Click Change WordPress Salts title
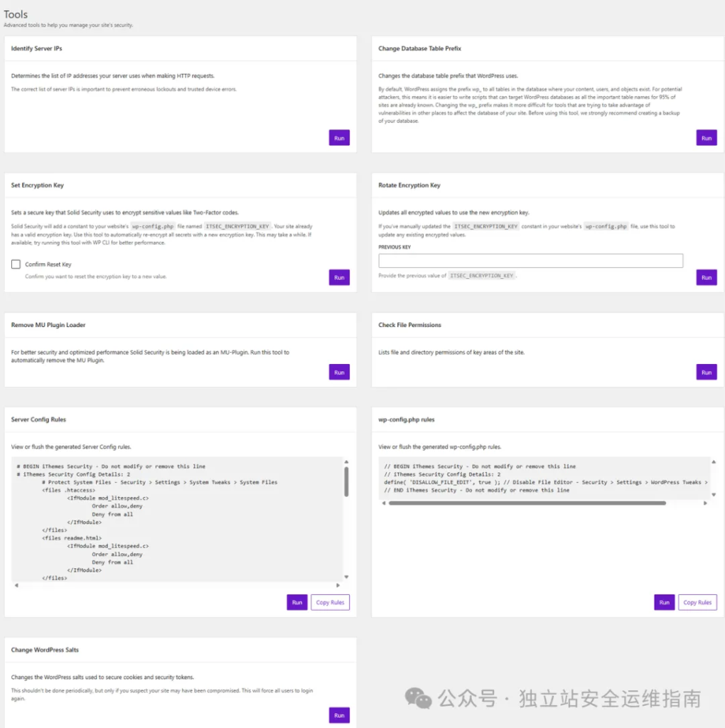The image size is (725, 728). coord(45,650)
